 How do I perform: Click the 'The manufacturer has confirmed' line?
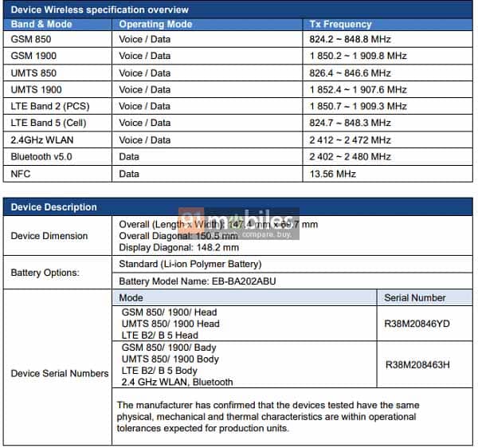[268, 405]
